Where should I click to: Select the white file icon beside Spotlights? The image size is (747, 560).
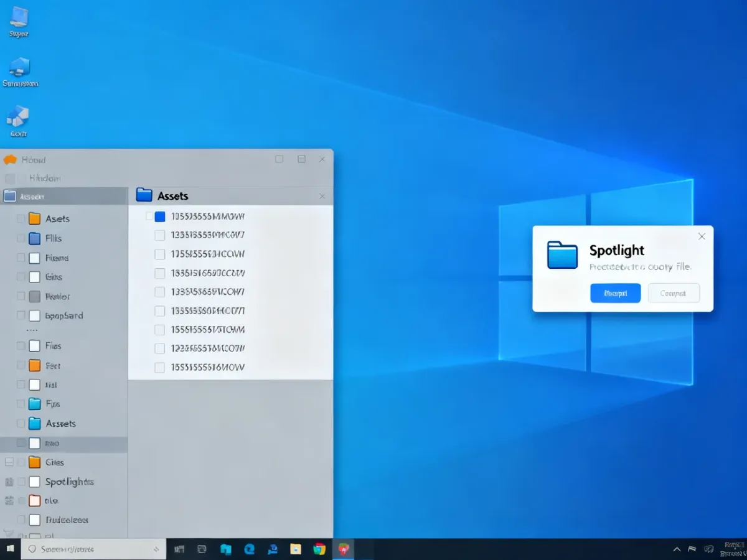[x=34, y=482]
